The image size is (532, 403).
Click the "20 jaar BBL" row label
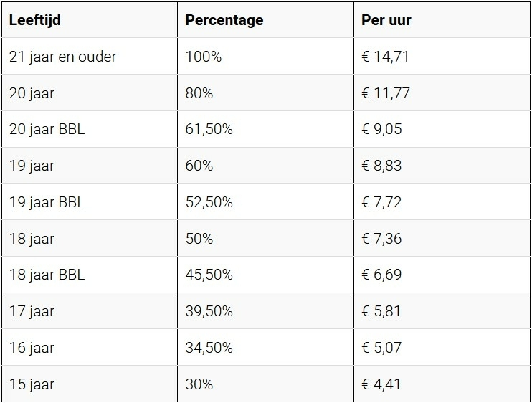(x=46, y=130)
